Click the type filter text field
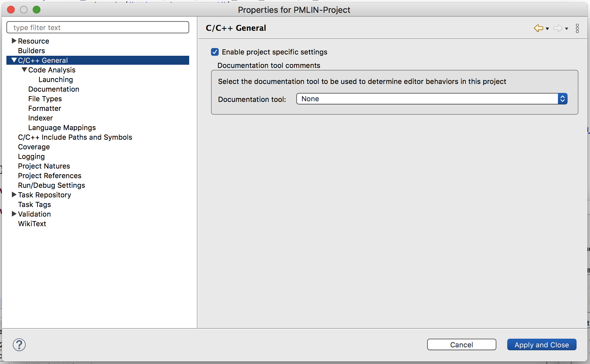This screenshot has height=364, width=590. (98, 28)
